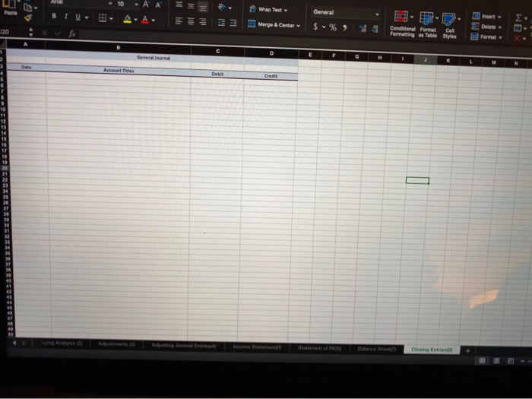Open the General number format dropdown

click(x=345, y=13)
